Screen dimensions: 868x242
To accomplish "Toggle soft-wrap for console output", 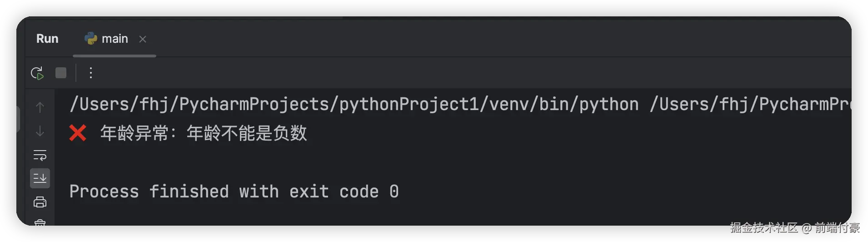I will click(x=40, y=155).
